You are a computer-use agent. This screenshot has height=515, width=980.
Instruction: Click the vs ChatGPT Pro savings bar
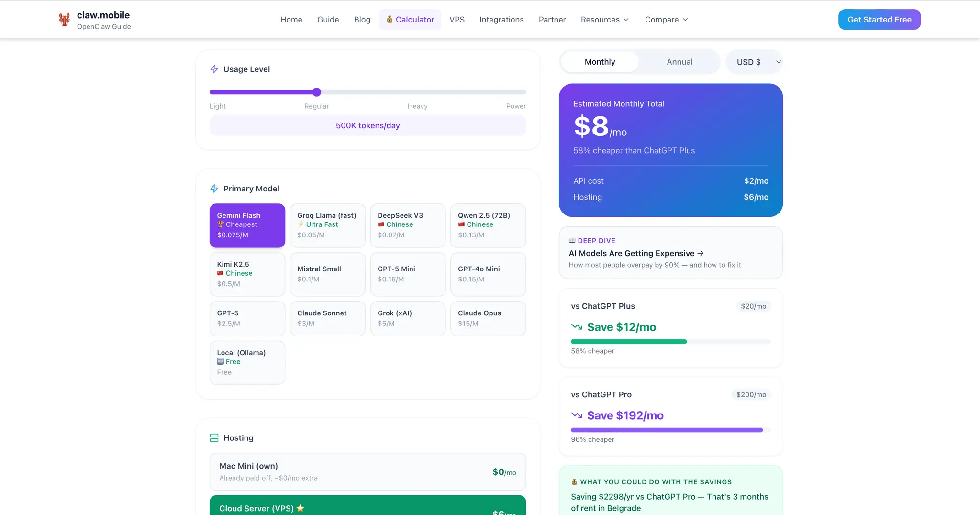pyautogui.click(x=671, y=430)
